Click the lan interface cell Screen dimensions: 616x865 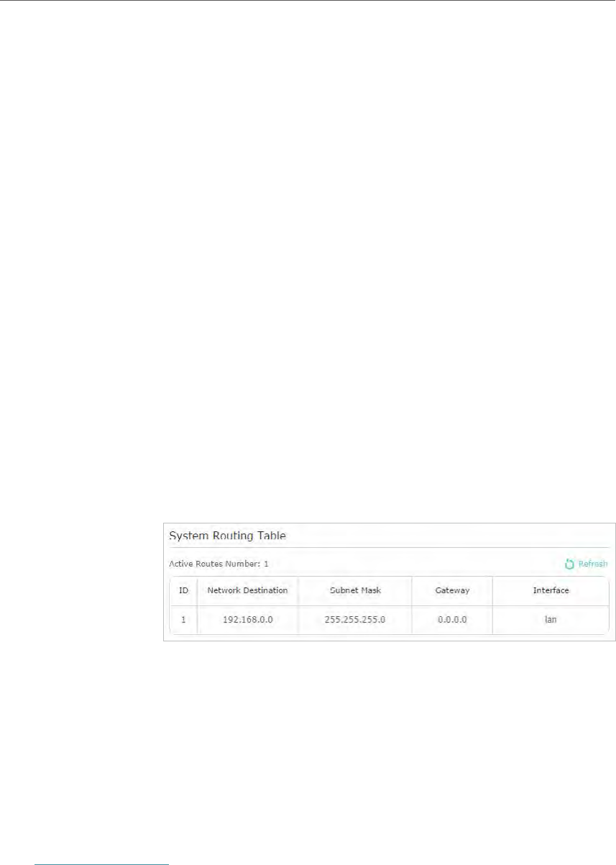pos(551,619)
